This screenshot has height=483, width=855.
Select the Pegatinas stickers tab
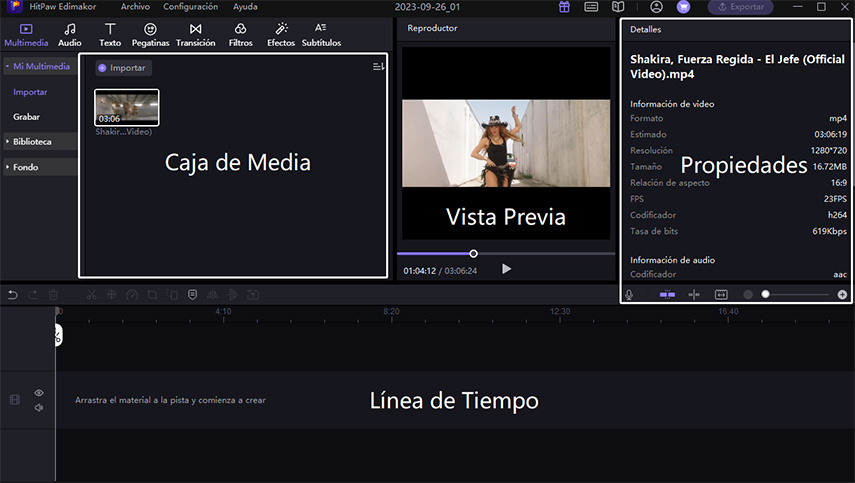tap(150, 35)
